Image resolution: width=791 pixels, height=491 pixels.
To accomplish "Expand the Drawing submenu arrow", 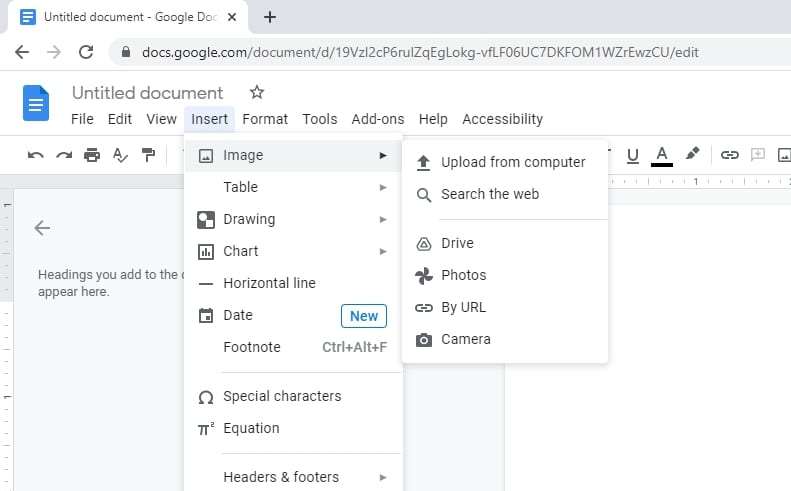I will [x=383, y=220].
